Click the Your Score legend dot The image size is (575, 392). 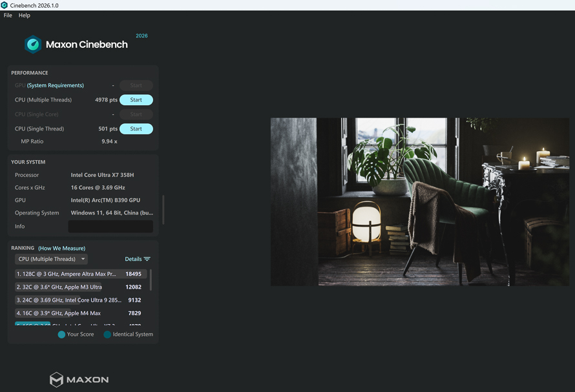pyautogui.click(x=61, y=335)
